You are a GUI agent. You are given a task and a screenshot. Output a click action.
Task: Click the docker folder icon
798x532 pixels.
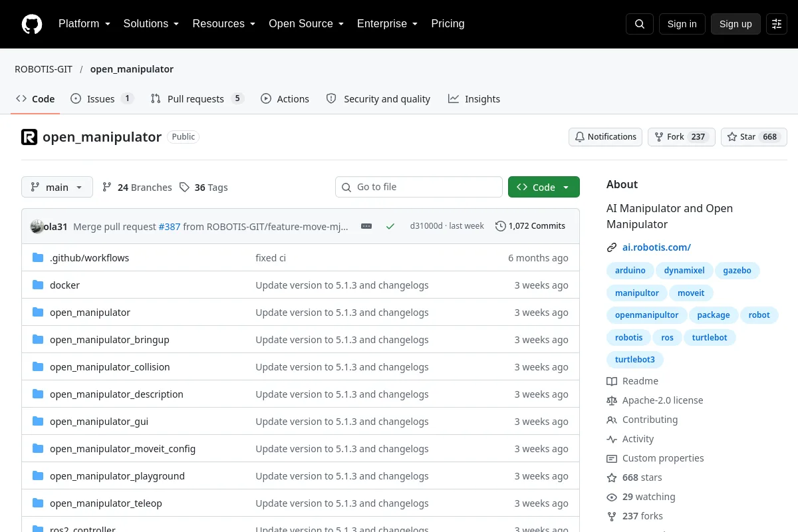click(x=38, y=285)
